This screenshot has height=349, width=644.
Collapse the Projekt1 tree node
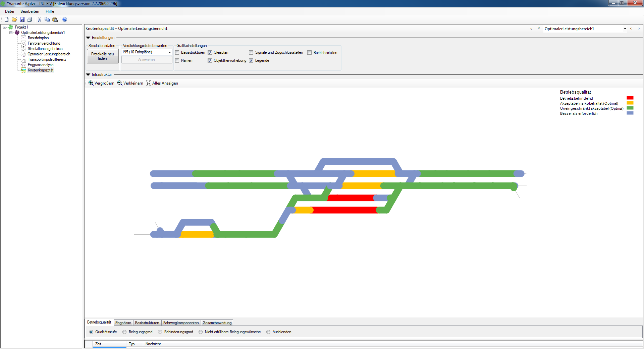tap(5, 27)
